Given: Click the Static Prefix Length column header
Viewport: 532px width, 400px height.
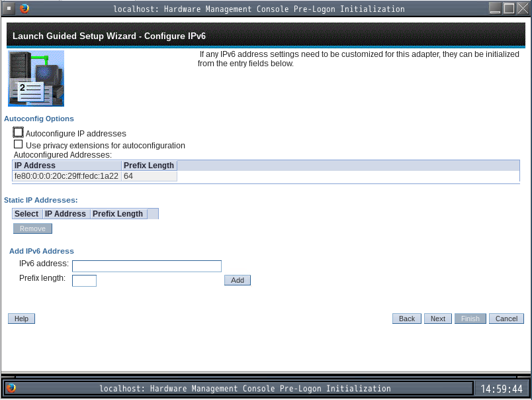Looking at the screenshot, I should pyautogui.click(x=118, y=214).
